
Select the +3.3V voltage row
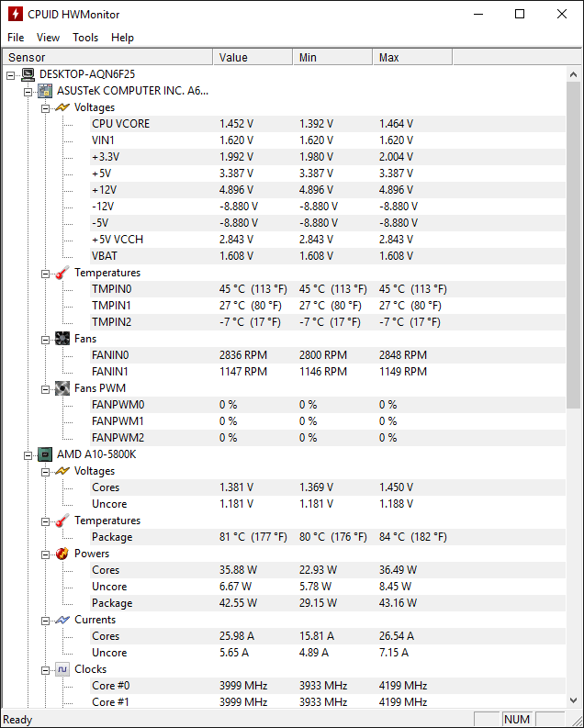coord(328,157)
